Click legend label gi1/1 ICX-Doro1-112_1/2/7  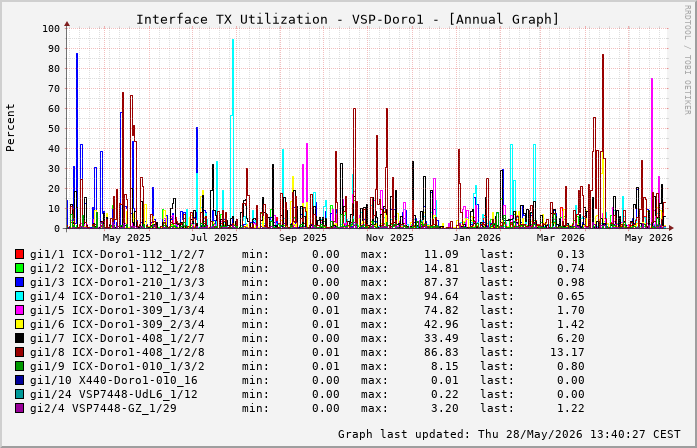coord(117,254)
